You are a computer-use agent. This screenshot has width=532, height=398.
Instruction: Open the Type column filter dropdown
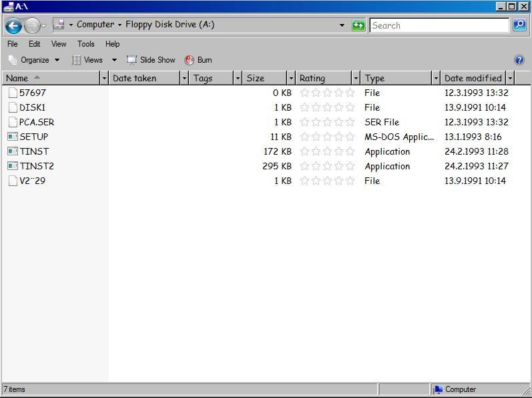pos(436,78)
